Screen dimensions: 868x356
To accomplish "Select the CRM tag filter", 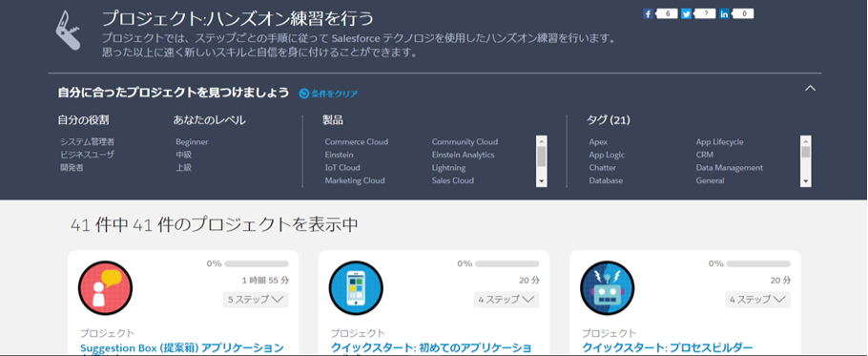I will (x=705, y=155).
